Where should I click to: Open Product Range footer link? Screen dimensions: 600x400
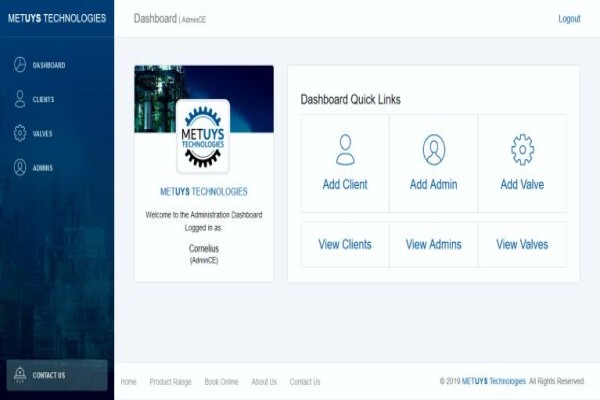coord(170,382)
